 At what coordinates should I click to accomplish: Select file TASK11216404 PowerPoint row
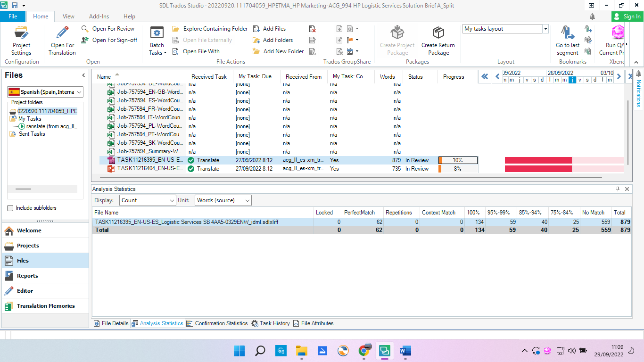tap(288, 169)
